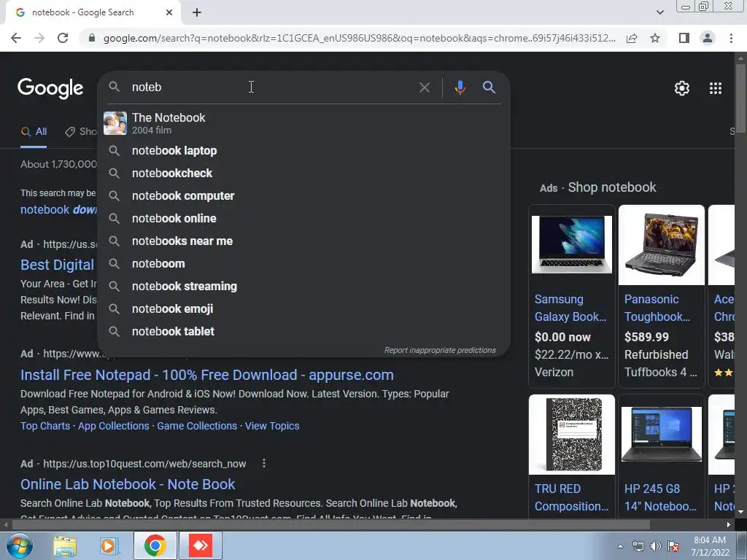This screenshot has width=747, height=560.
Task: Open a new tab with plus button
Action: [197, 12]
